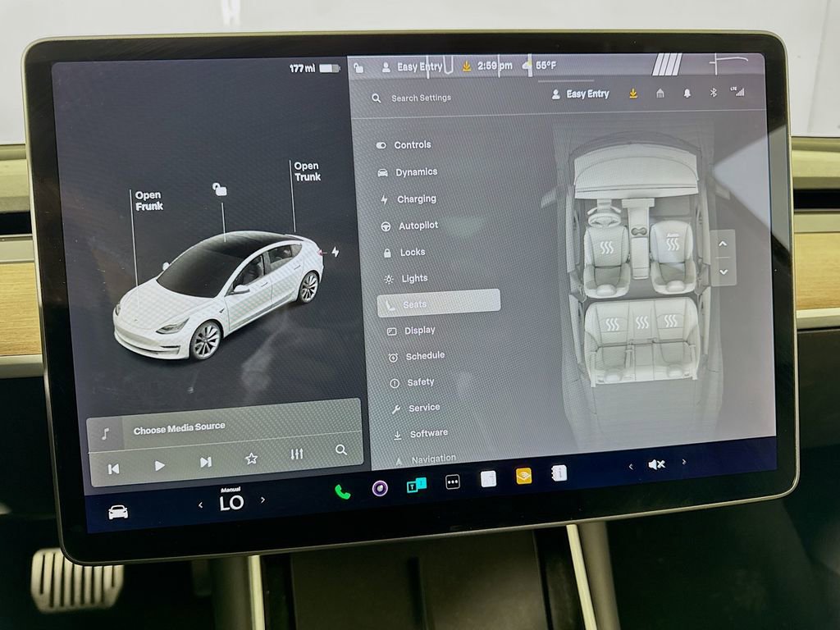Viewport: 840px width, 630px height.
Task: Open the frunk
Action: point(148,203)
